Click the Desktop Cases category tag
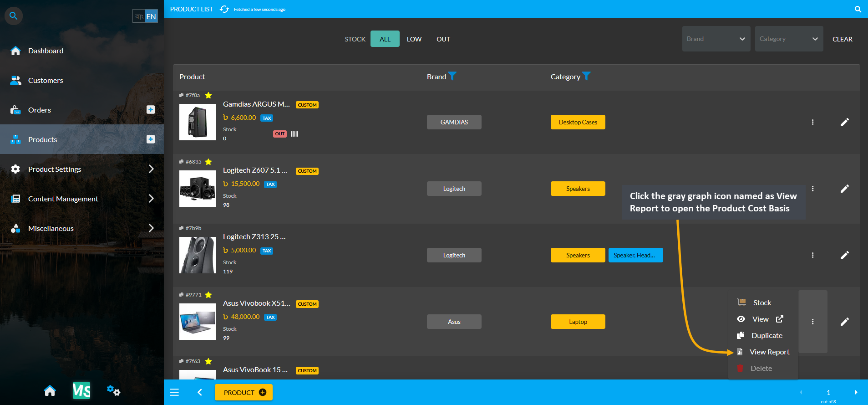The image size is (868, 405). coord(578,122)
